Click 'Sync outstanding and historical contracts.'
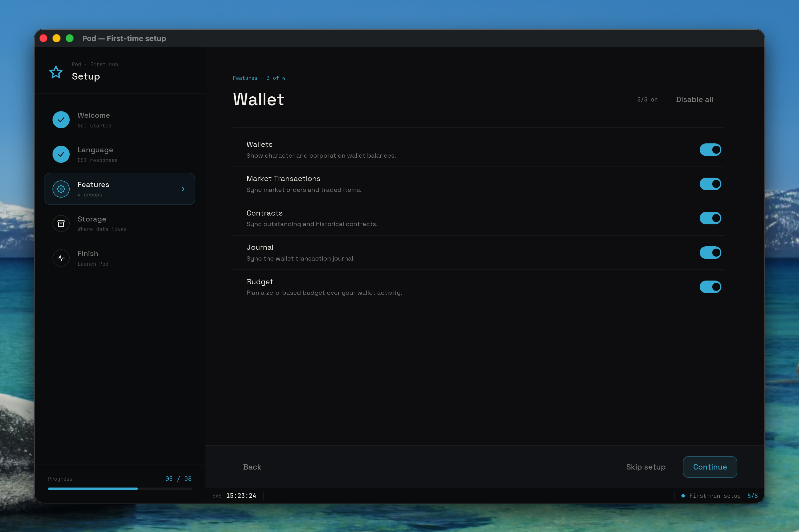 [312, 224]
